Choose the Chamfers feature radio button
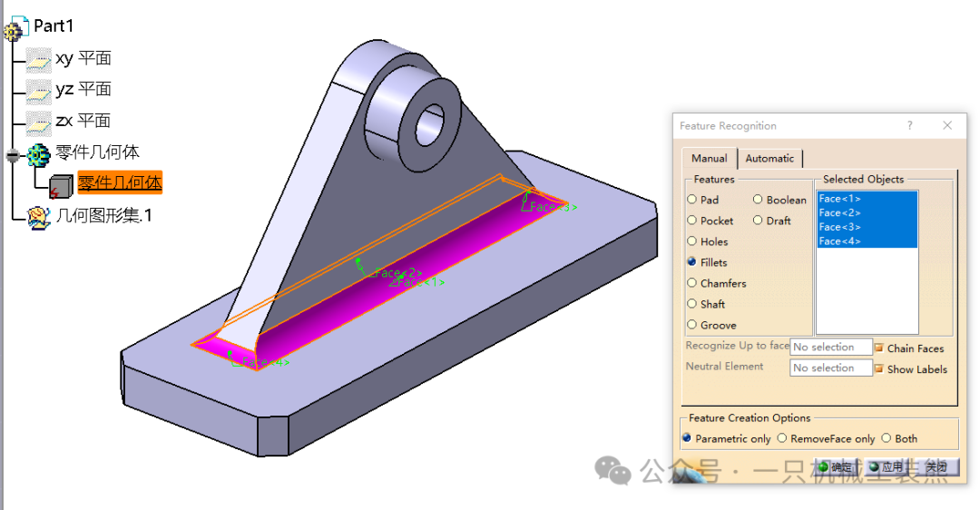 (x=691, y=282)
